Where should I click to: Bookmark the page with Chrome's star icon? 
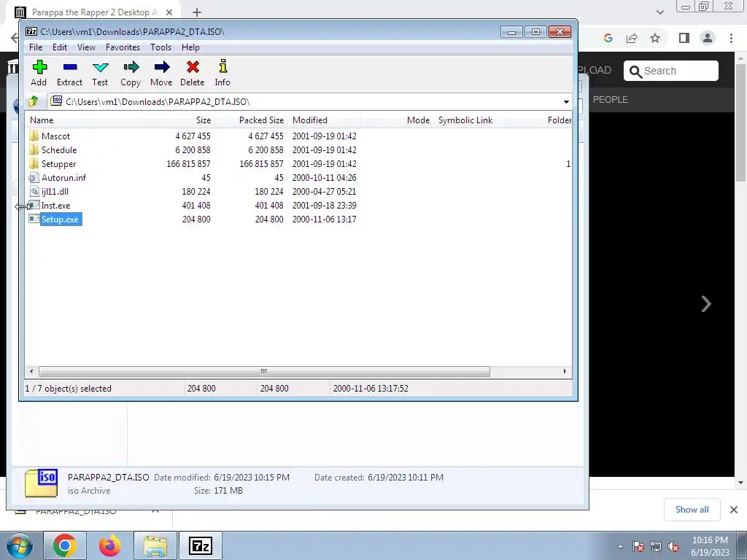coord(656,38)
